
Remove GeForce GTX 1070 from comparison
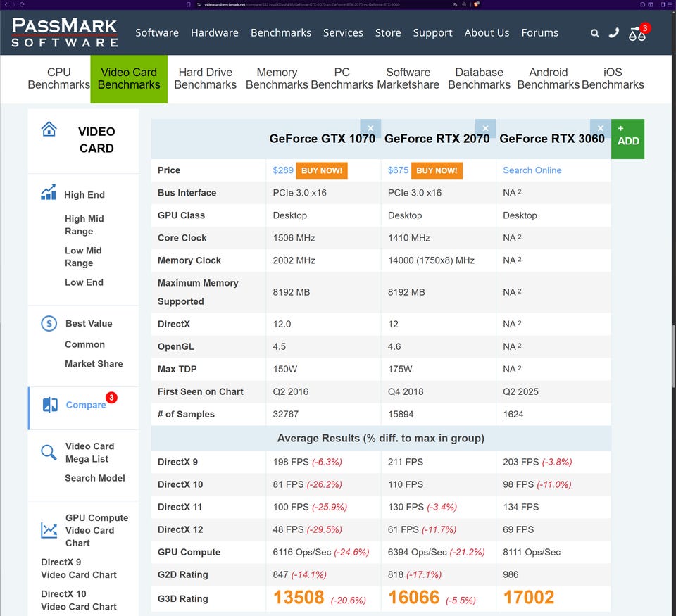click(x=370, y=128)
